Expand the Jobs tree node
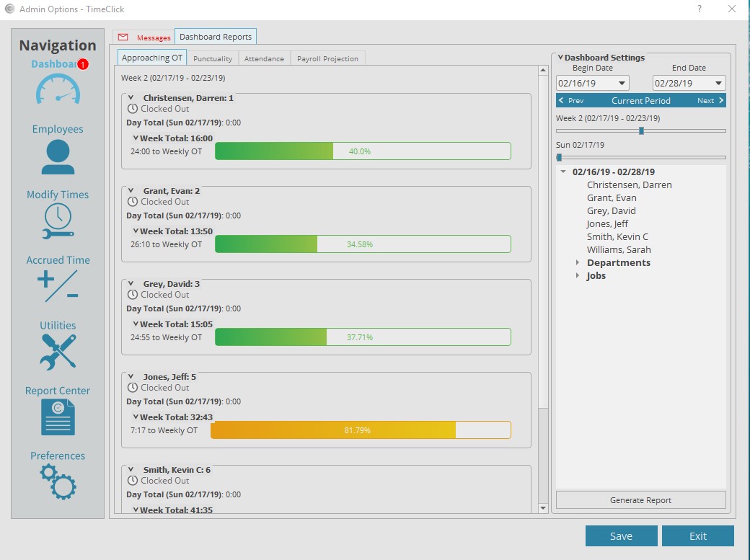Screen dimensions: 750x560 tap(578, 275)
